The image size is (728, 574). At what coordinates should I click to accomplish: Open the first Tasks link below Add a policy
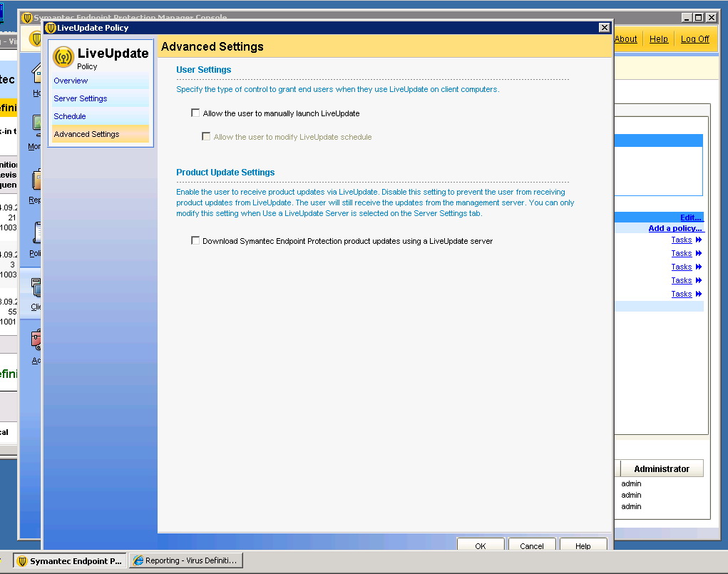coord(682,240)
